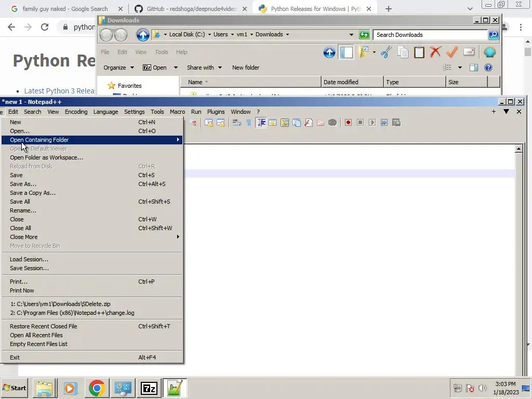Switch to the GitHub deepnude4video Chrome tab
Image resolution: width=532 pixels, height=399 pixels.
pos(191,9)
